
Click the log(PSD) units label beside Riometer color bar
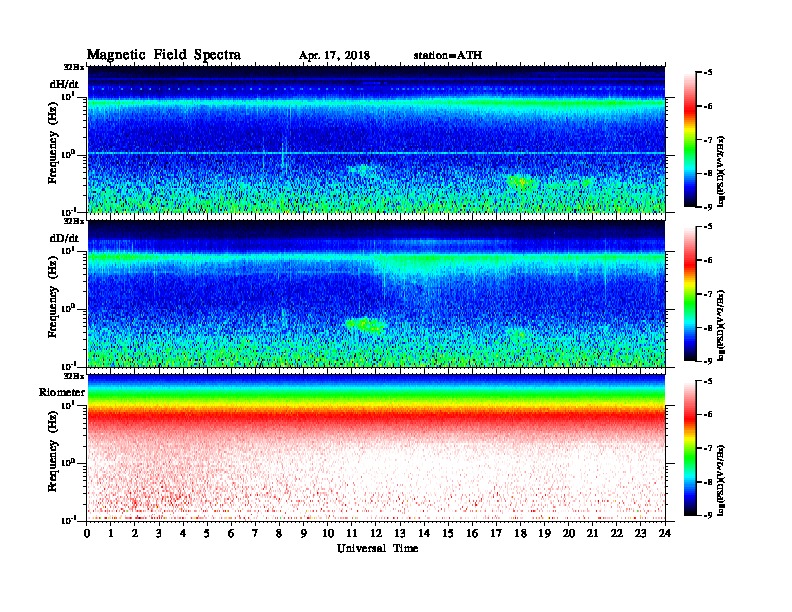coord(721,480)
